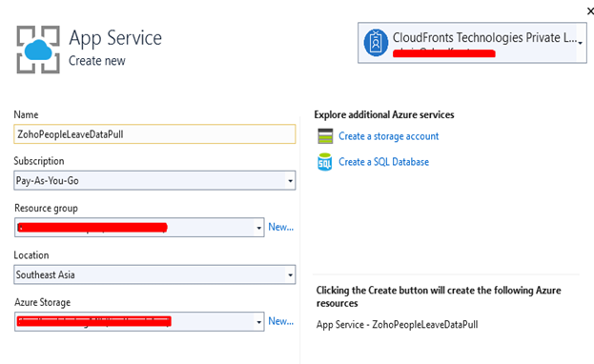Expand the Azure Storage dropdown
Image resolution: width=594 pixels, height=364 pixels.
(x=259, y=322)
